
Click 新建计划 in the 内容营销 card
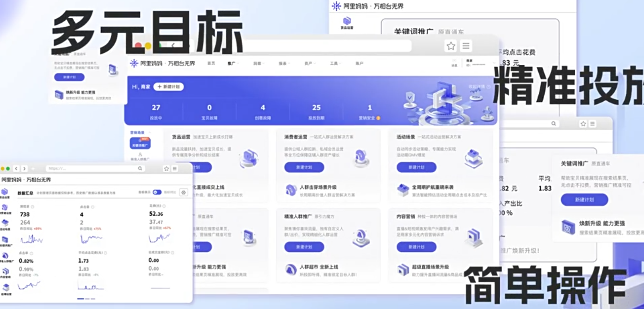coord(416,247)
